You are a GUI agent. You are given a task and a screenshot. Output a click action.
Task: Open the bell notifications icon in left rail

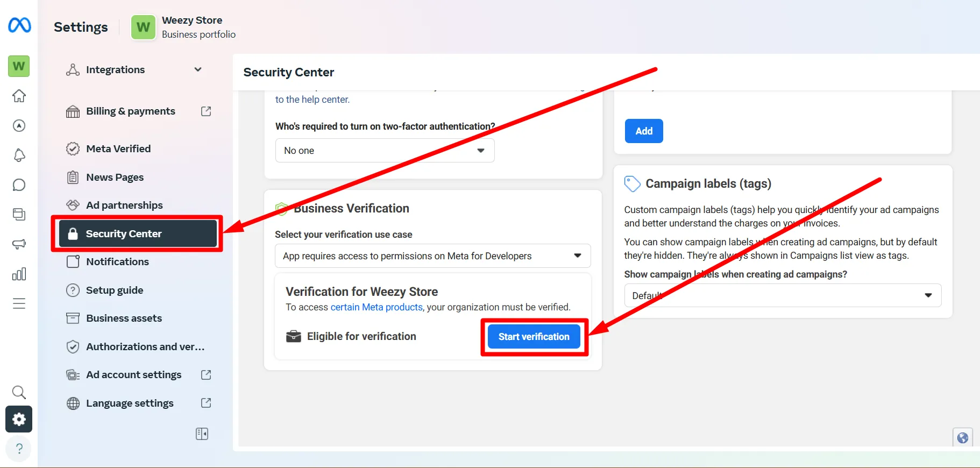[19, 155]
